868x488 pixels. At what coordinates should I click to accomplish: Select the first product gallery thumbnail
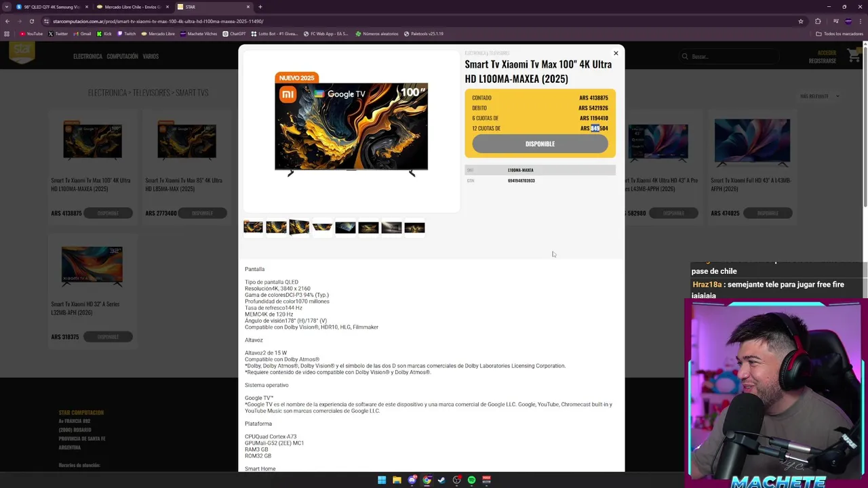pos(253,228)
